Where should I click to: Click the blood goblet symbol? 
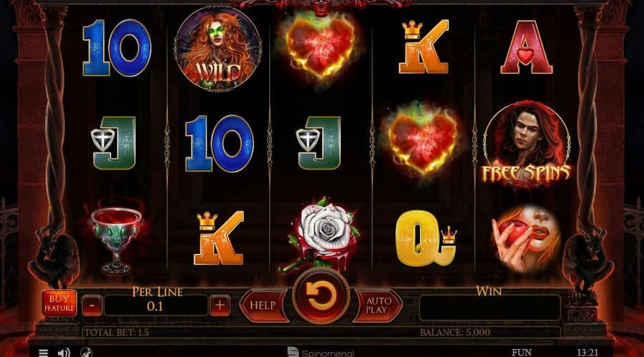(x=116, y=238)
